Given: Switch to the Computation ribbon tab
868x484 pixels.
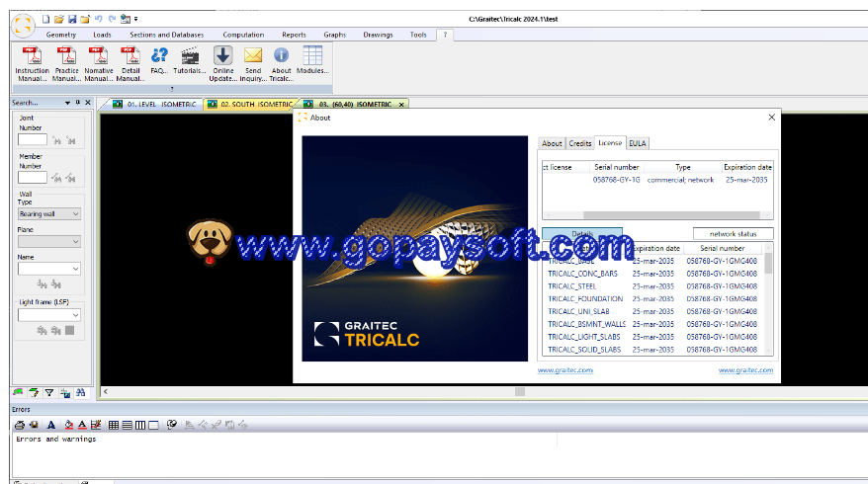Looking at the screenshot, I should point(243,35).
